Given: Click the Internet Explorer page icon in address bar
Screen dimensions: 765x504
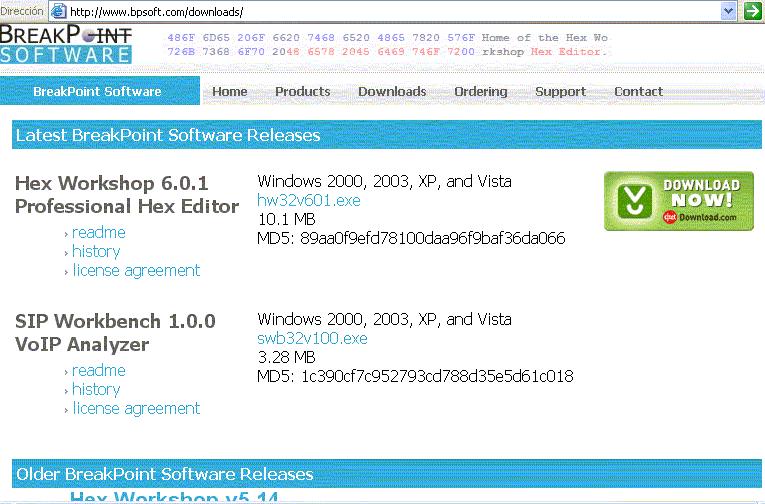Looking at the screenshot, I should [x=59, y=11].
